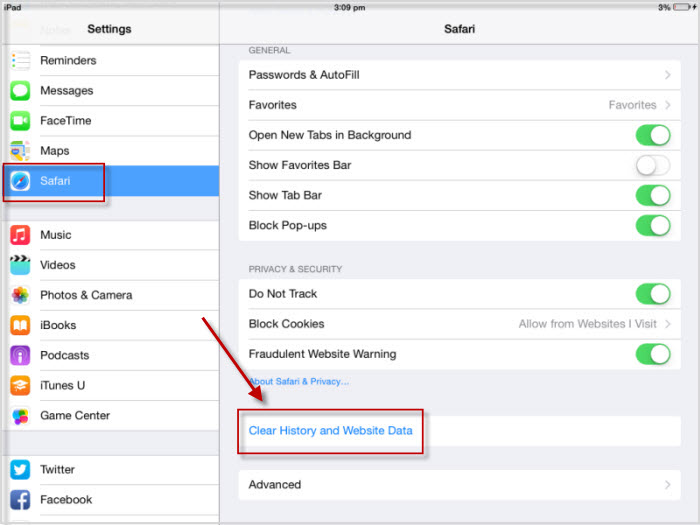
Task: Go to Podcasts settings
Action: tap(111, 355)
